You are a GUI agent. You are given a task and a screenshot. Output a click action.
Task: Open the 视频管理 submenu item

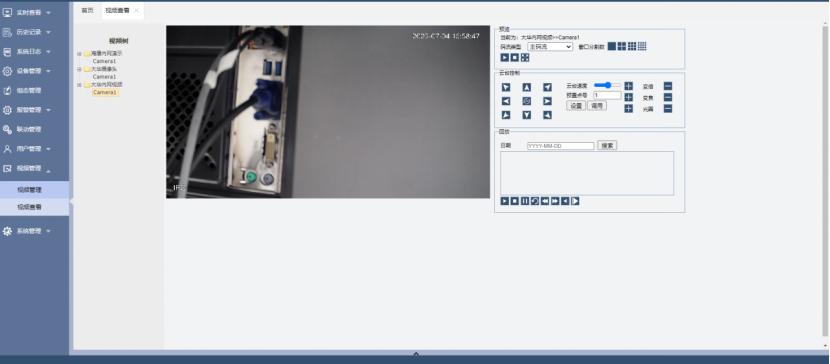click(34, 189)
